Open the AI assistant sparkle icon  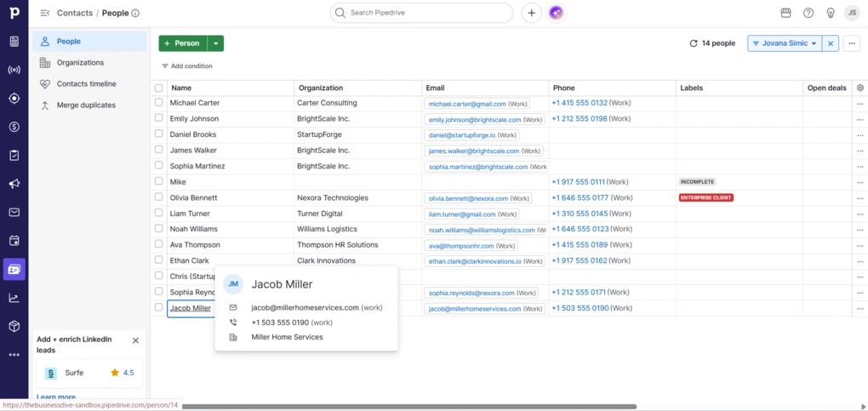(x=557, y=13)
